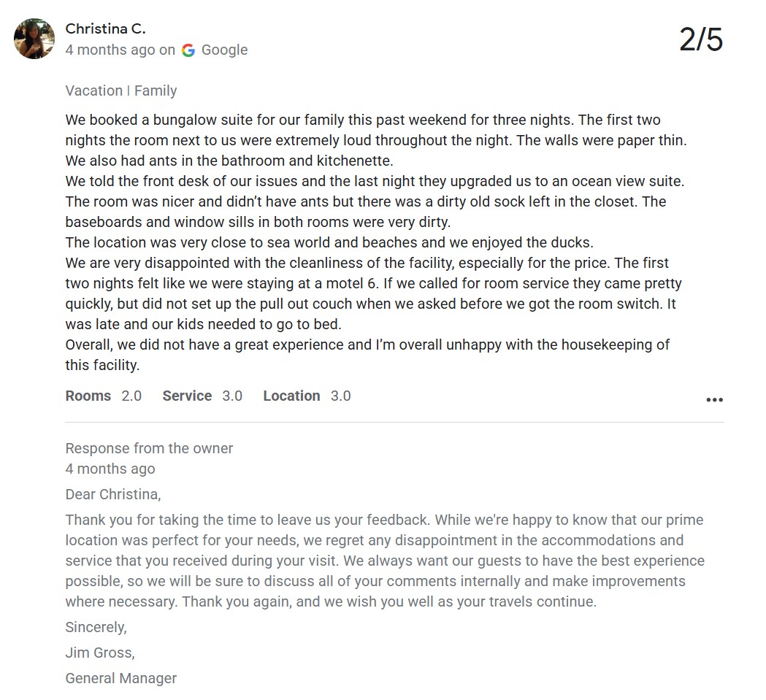The width and height of the screenshot is (766, 700).
Task: Click the Google logo icon
Action: point(188,50)
